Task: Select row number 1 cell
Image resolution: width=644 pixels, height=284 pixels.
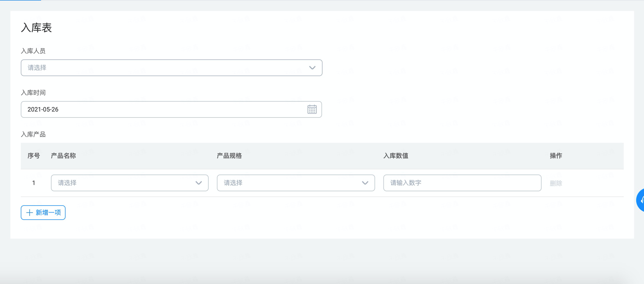Action: (34, 183)
